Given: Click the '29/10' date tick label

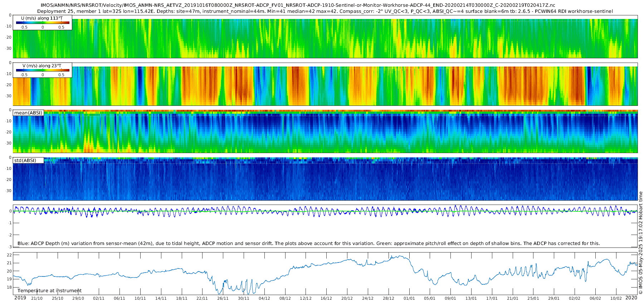Looking at the screenshot, I should point(78,299).
